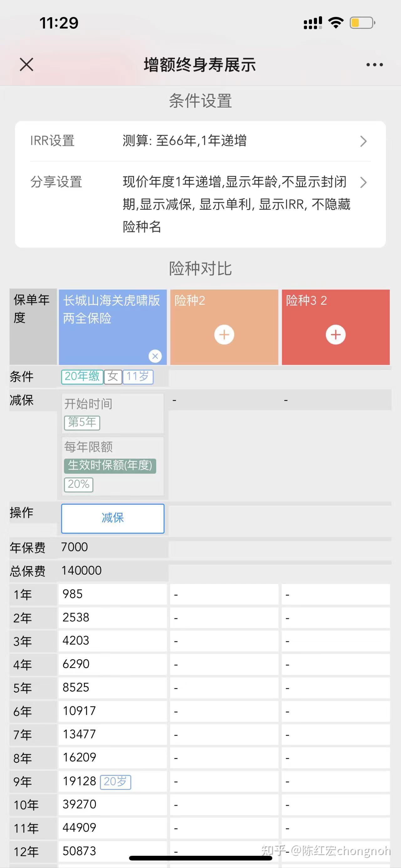The width and height of the screenshot is (401, 868).
Task: Tap the 女 gender tag
Action: tap(113, 376)
